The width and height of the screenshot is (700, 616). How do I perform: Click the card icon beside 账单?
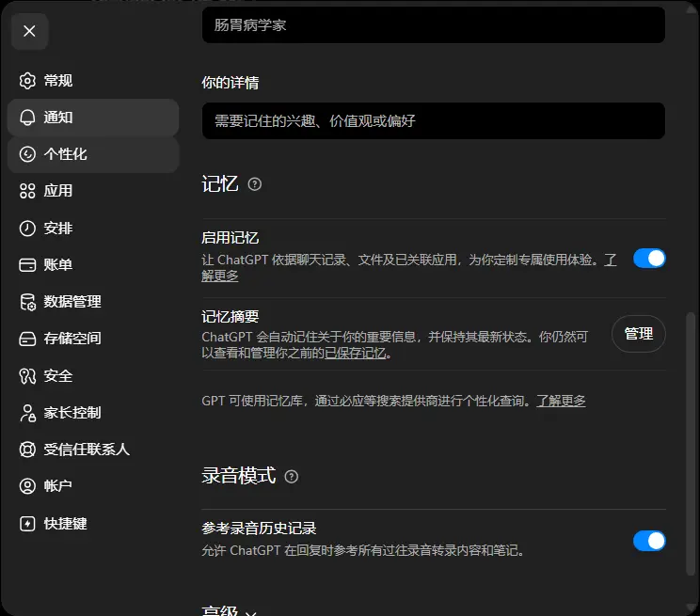pyautogui.click(x=27, y=264)
